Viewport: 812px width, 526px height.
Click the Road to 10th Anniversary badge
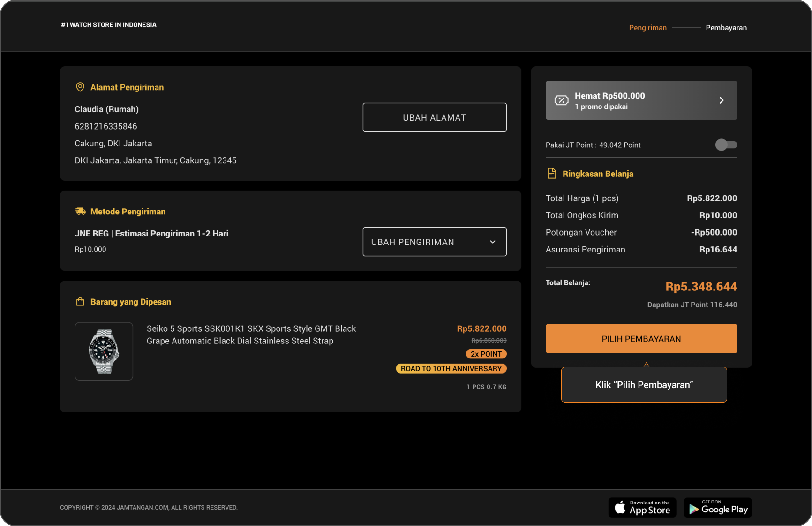[451, 369]
